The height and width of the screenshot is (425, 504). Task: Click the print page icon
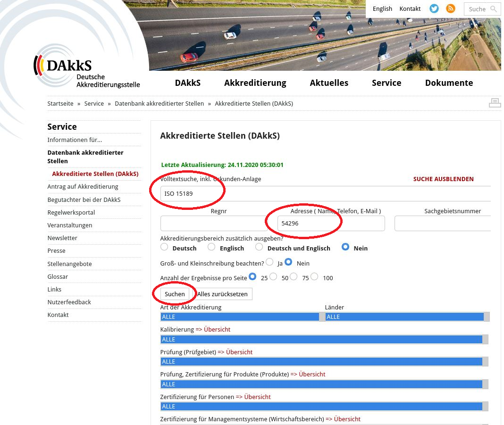pos(495,103)
